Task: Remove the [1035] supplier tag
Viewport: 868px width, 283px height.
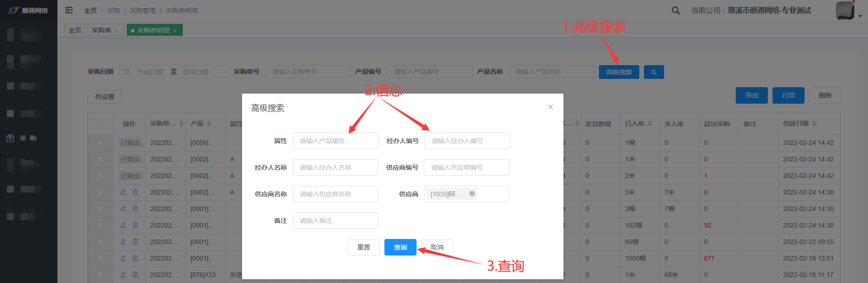Action: tap(472, 194)
